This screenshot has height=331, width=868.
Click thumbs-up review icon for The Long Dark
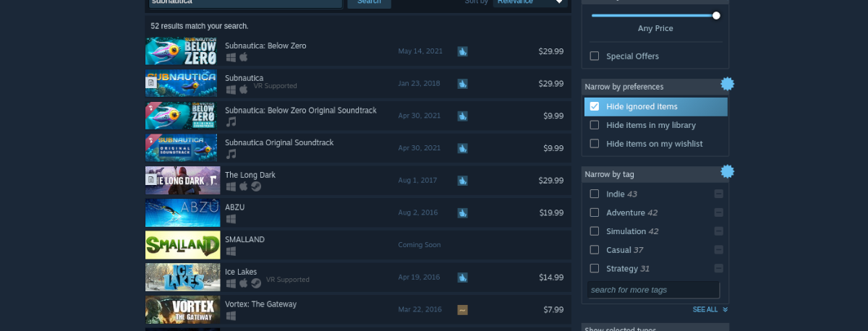pyautogui.click(x=462, y=181)
